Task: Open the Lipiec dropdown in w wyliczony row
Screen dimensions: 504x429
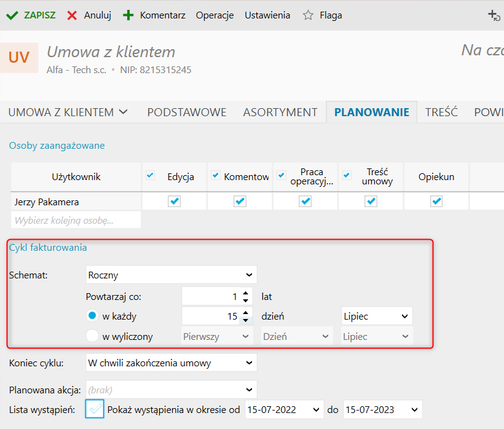Action: [x=377, y=336]
